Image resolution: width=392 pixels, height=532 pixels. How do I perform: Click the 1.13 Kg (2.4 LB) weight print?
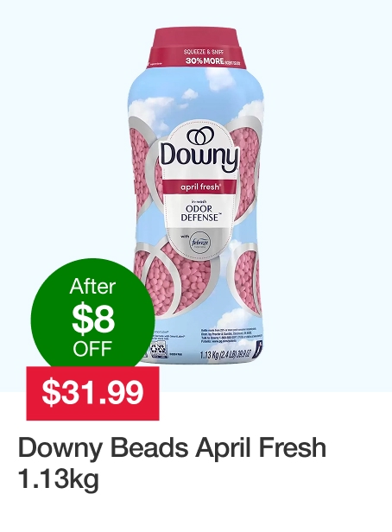pos(225,355)
